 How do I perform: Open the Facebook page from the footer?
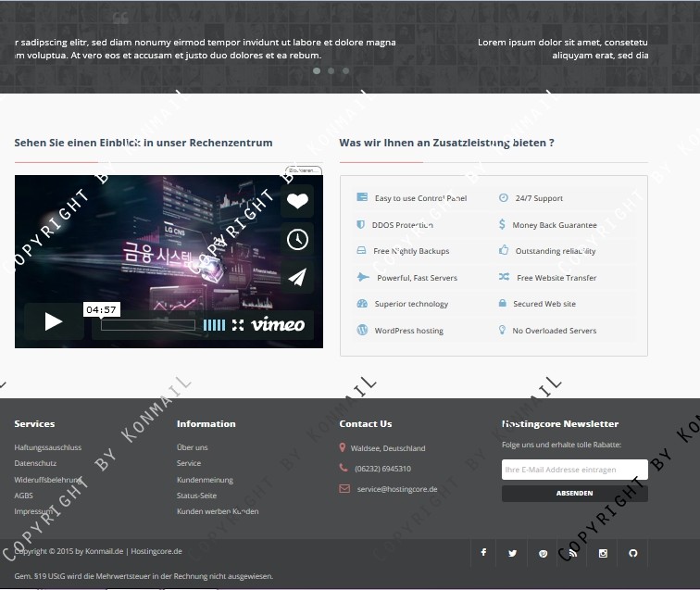tap(482, 553)
